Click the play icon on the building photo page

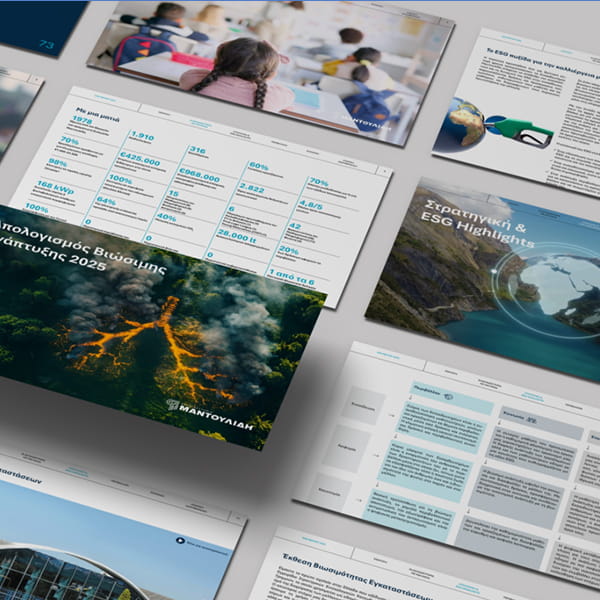coord(180,540)
